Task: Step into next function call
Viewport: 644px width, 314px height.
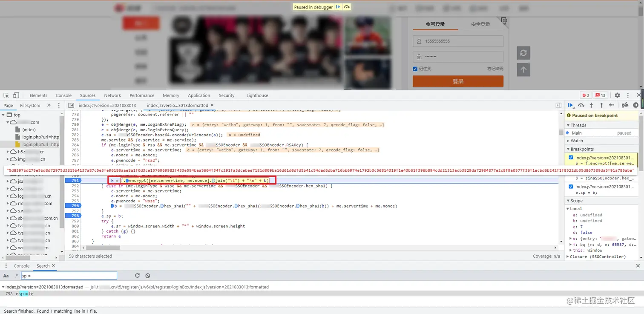Action: point(591,105)
